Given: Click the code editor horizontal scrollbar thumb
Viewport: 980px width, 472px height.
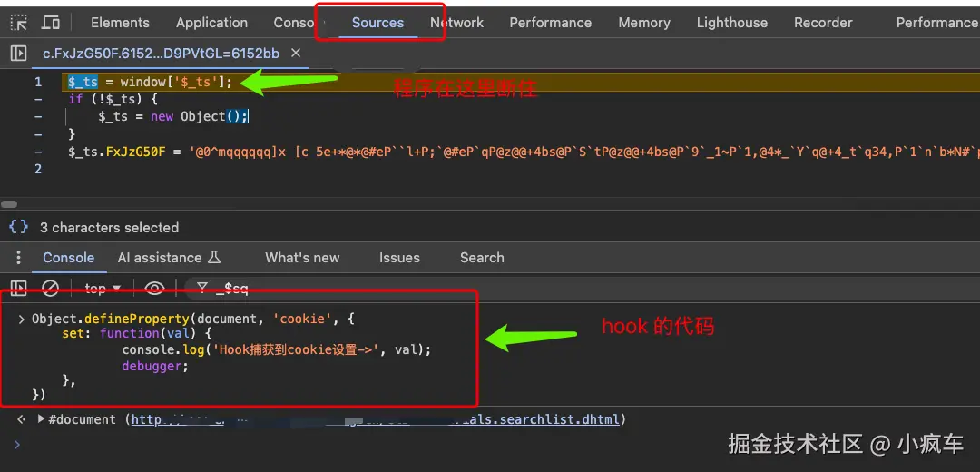Looking at the screenshot, I should point(9,204).
